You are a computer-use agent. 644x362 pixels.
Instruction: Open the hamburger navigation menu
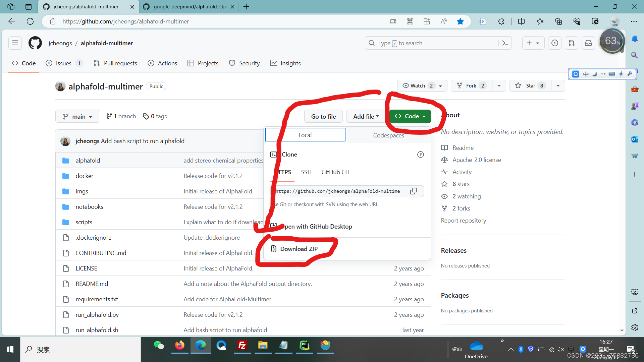tap(15, 43)
